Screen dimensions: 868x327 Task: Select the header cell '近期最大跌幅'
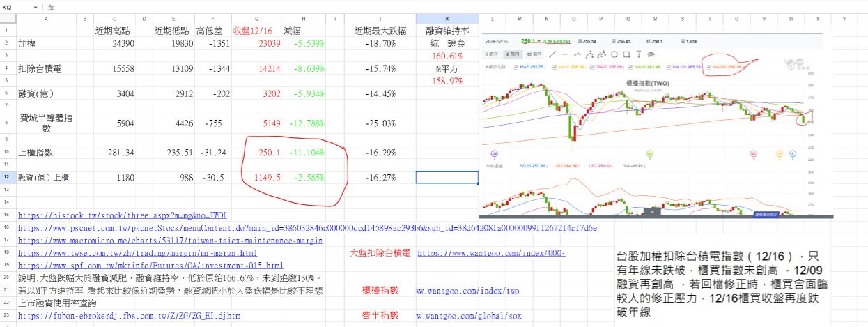click(x=380, y=31)
